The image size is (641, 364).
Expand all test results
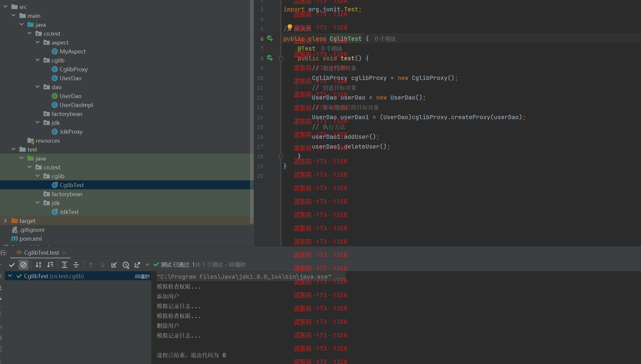coord(64,264)
